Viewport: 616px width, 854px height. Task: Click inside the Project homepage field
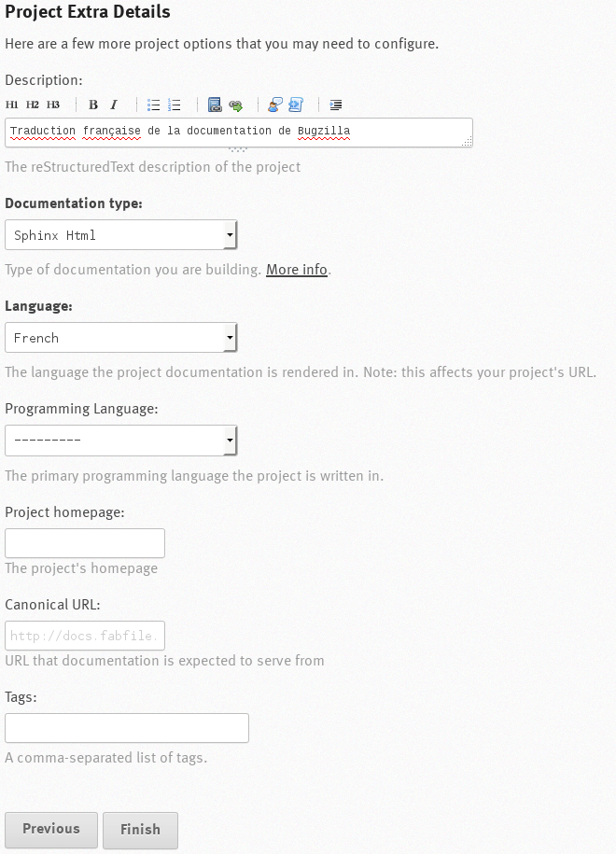point(84,542)
